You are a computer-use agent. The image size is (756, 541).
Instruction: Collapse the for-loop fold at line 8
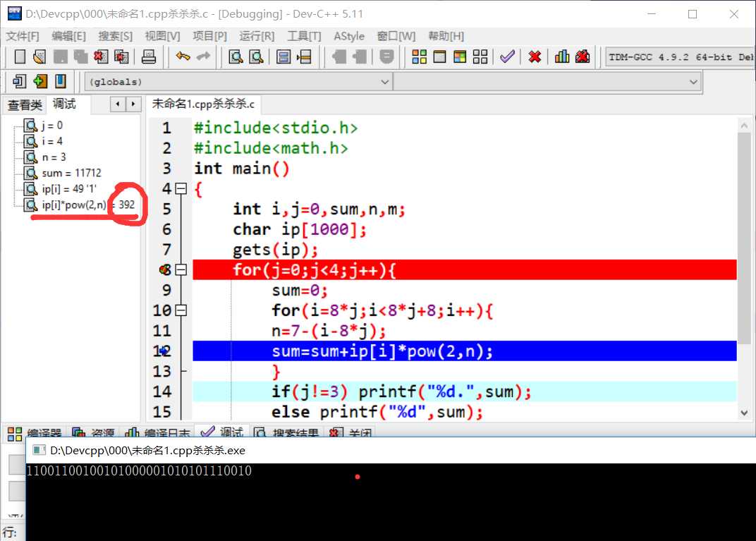tap(181, 269)
